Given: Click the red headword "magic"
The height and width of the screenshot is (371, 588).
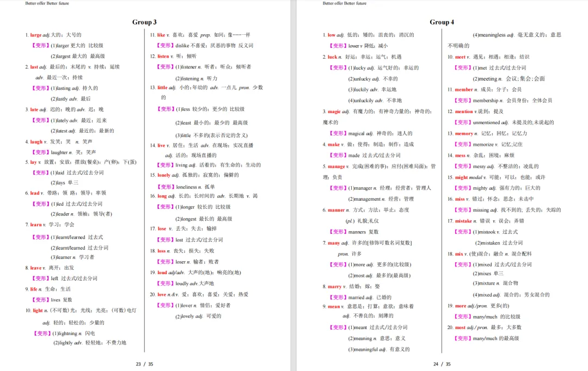Looking at the screenshot, I should click(334, 112).
